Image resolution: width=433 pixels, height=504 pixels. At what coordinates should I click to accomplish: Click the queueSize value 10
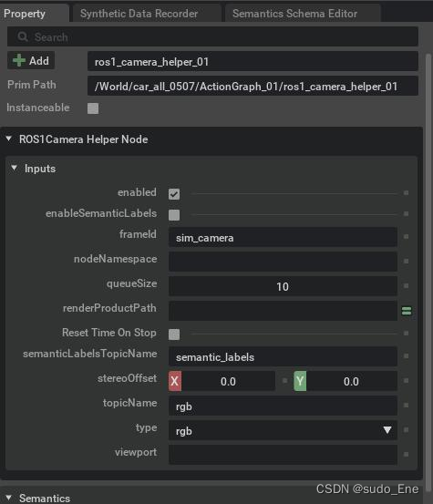click(283, 286)
